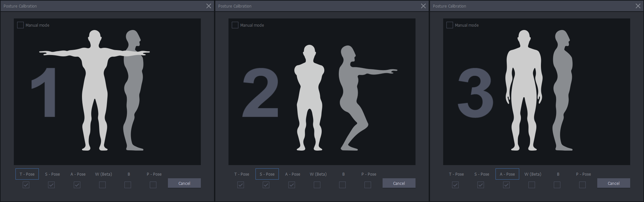The height and width of the screenshot is (202, 644).
Task: Uncheck the T - Pose checkbox in step 1 dialog
Action: point(26,185)
